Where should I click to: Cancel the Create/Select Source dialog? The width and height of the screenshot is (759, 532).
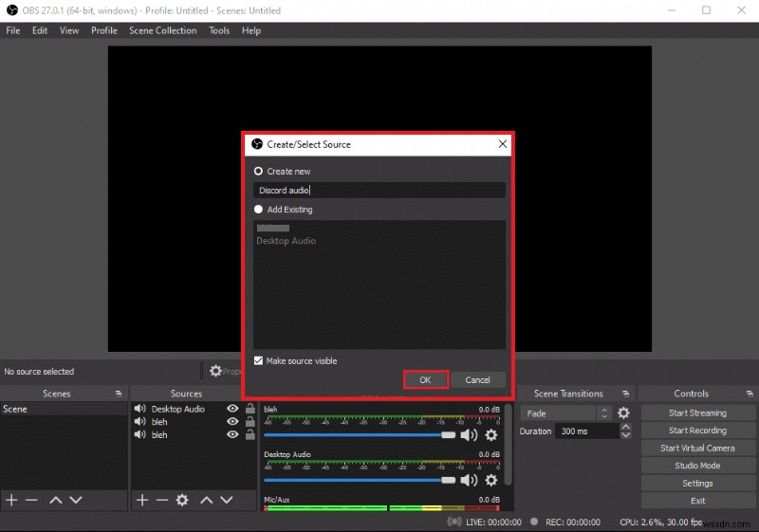(478, 379)
